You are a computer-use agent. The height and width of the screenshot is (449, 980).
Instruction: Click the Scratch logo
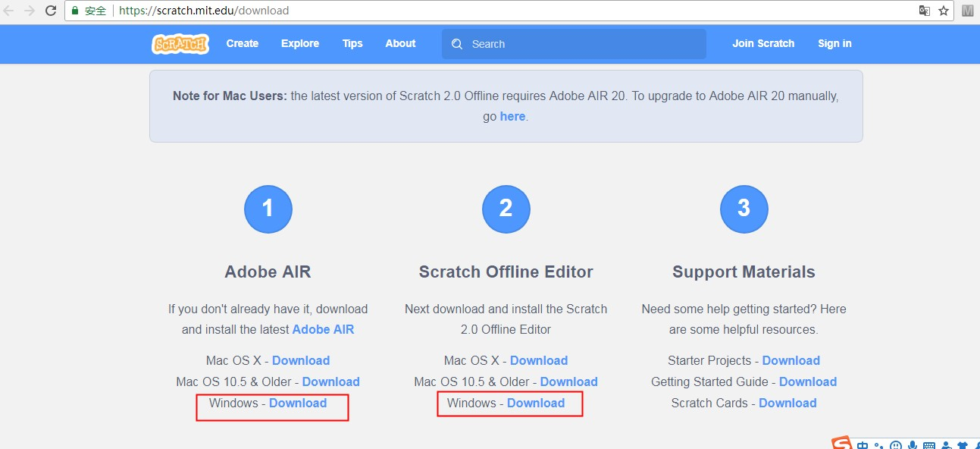[180, 44]
